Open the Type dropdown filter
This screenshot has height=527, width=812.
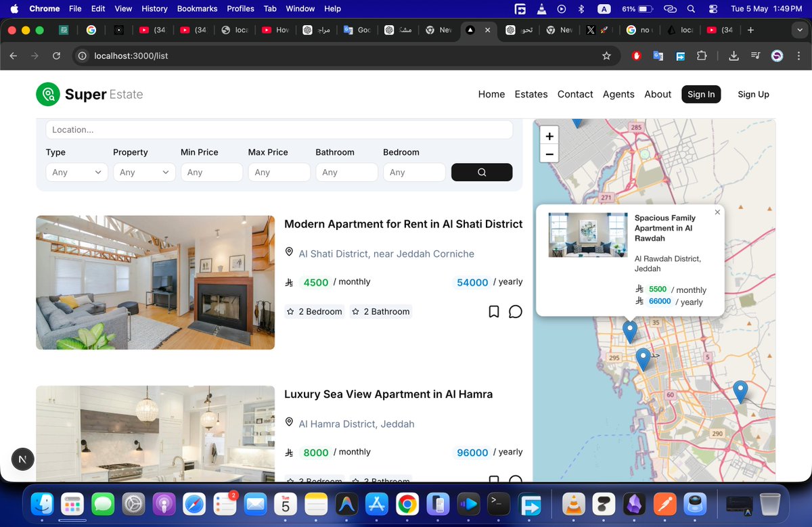76,173
